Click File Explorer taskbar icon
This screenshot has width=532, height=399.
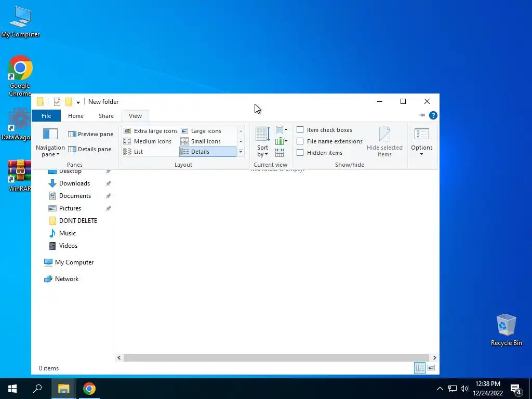pos(63,389)
